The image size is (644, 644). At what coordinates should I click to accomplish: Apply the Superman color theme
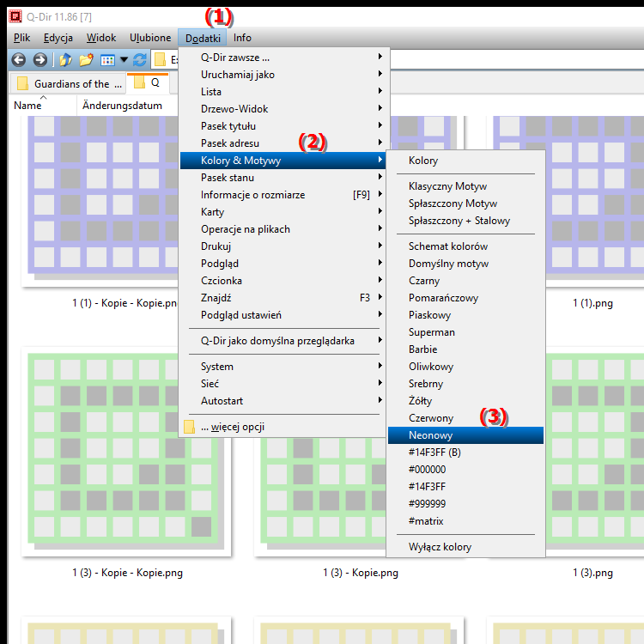[x=465, y=332]
